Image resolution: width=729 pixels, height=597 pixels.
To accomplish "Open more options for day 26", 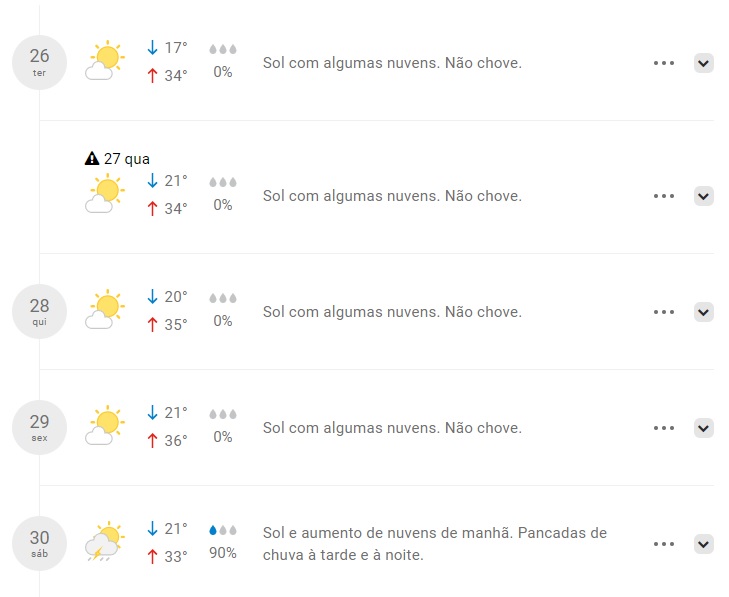I will pos(664,63).
